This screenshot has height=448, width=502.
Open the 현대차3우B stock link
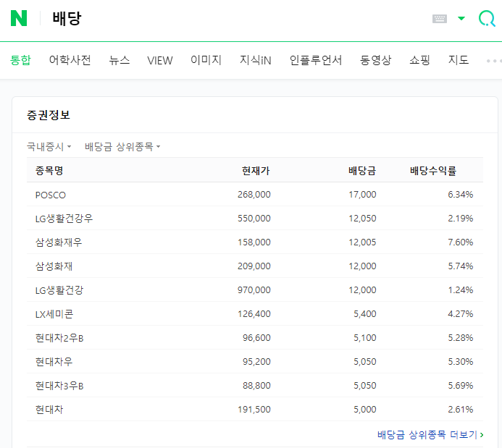59,386
